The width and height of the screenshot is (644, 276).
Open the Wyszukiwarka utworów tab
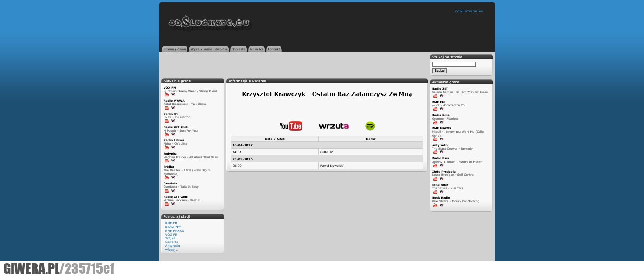[209, 49]
